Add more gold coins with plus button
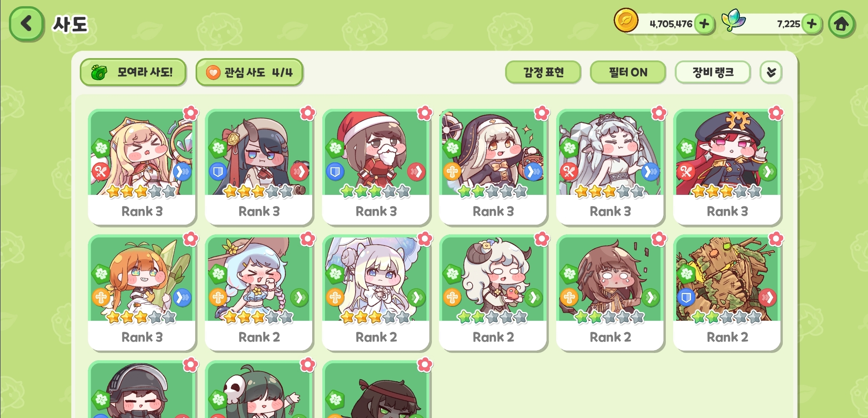 coord(704,24)
